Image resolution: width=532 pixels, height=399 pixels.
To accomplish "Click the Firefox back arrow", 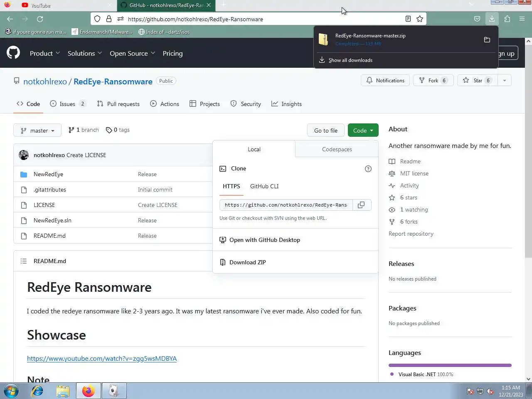I will coord(10,19).
